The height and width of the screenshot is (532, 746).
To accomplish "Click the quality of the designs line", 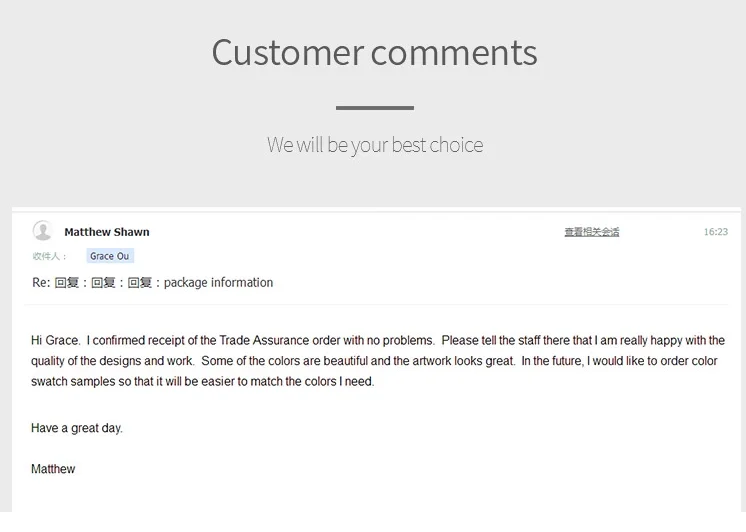I will 374,361.
